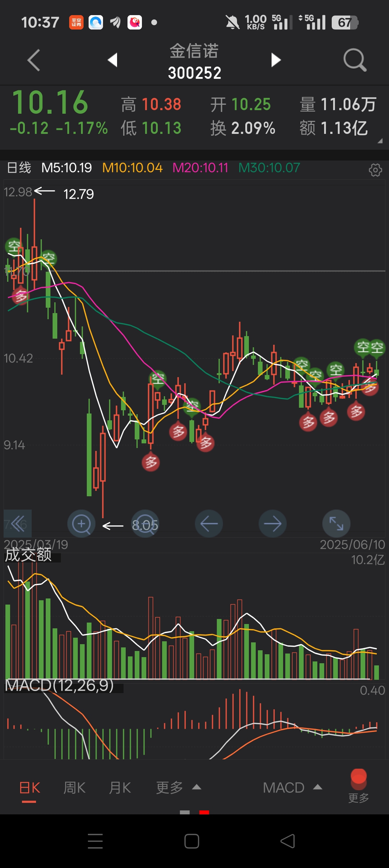This screenshot has width=389, height=868.
Task: Tap leftmost 空 signal marker
Action: tap(14, 247)
